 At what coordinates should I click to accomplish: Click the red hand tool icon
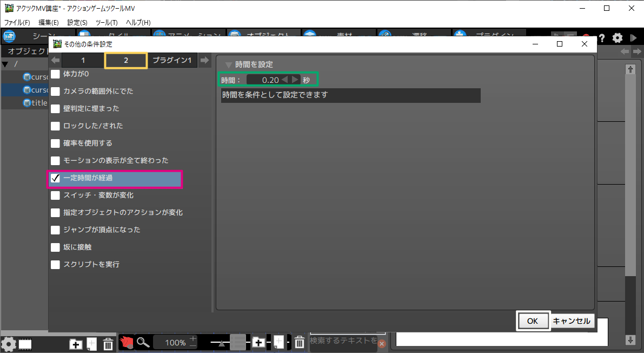127,342
